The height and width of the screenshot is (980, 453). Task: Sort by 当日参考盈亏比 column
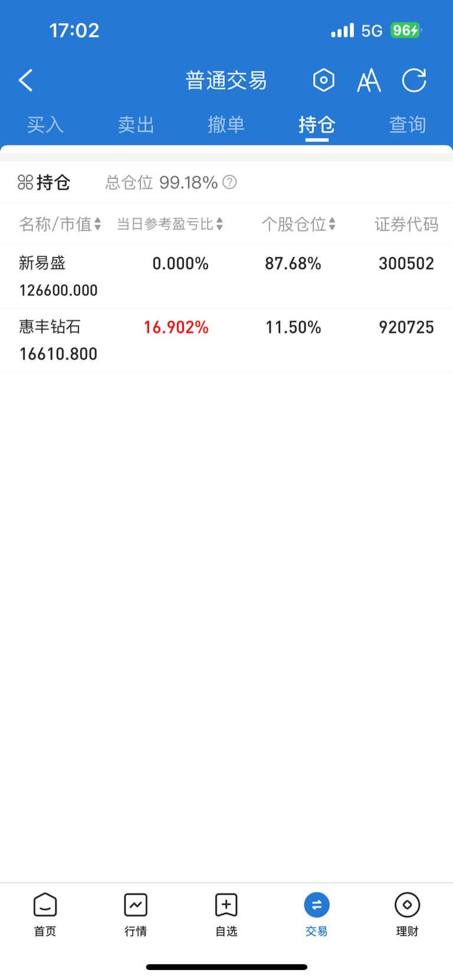(170, 224)
